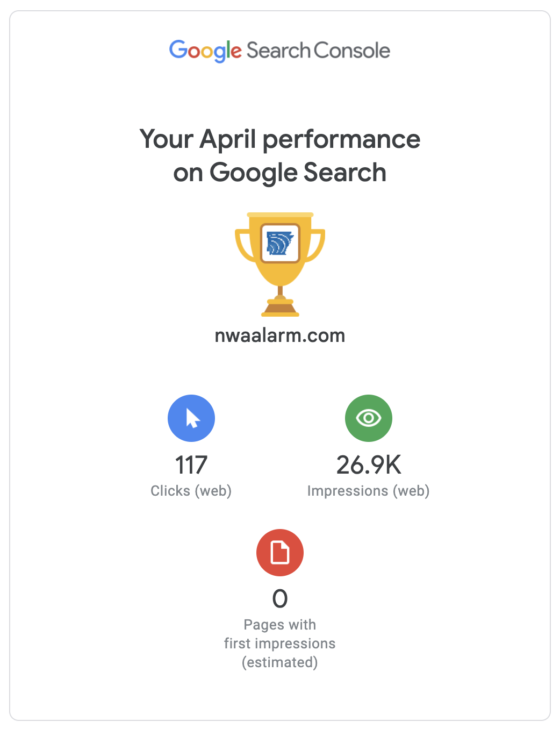Open the nwaalarm.com site link

[x=279, y=335]
